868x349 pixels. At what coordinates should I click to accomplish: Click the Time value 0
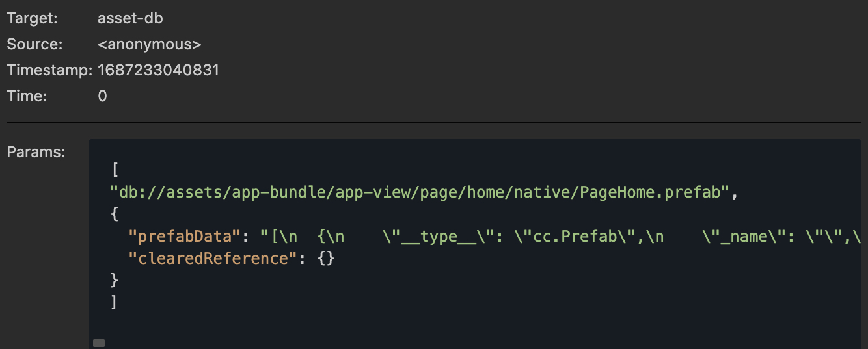point(102,96)
